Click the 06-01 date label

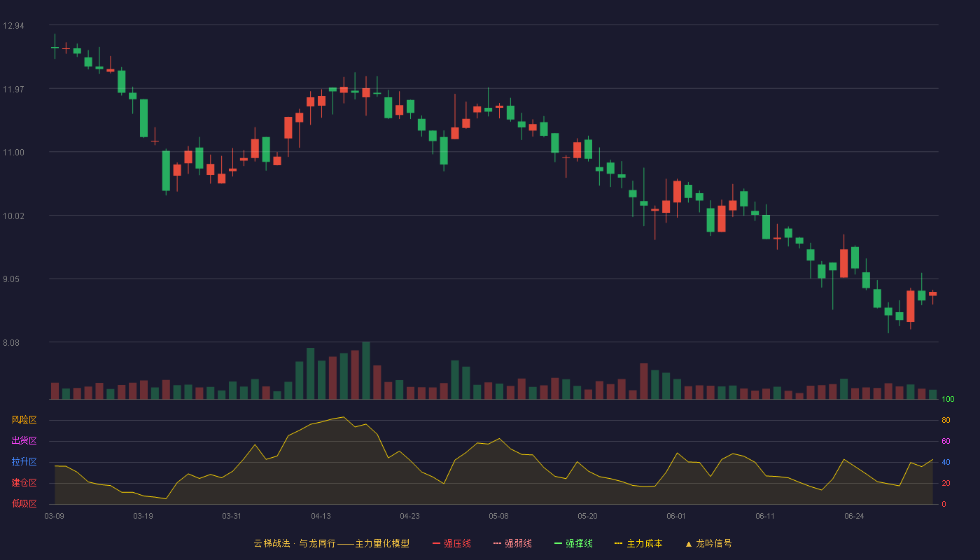[x=676, y=516]
